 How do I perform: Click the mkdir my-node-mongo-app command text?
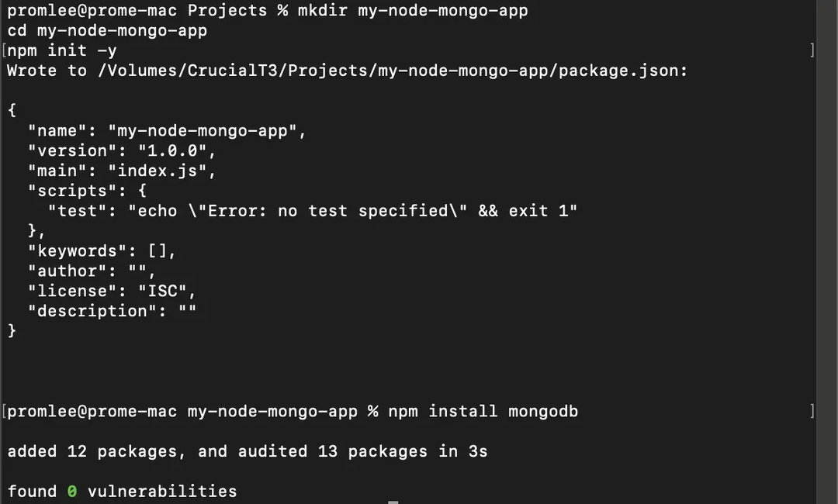pos(413,11)
